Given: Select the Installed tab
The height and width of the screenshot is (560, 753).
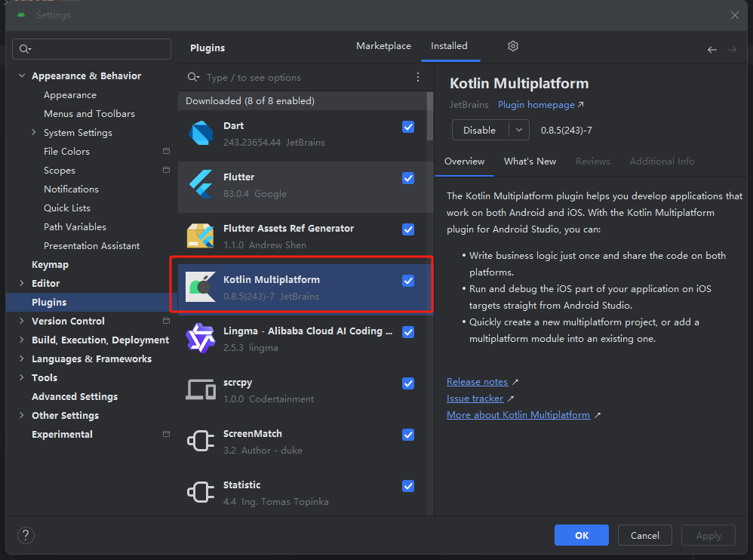Looking at the screenshot, I should pos(449,46).
